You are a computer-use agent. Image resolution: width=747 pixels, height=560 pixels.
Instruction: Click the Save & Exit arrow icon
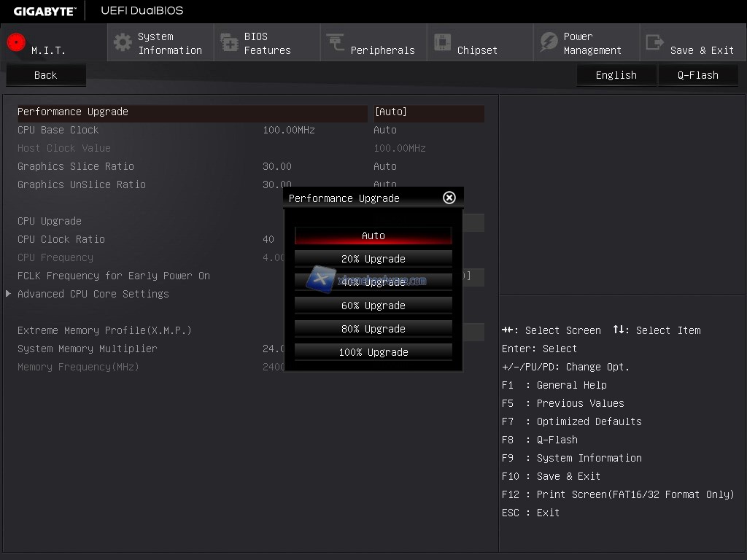tap(655, 43)
